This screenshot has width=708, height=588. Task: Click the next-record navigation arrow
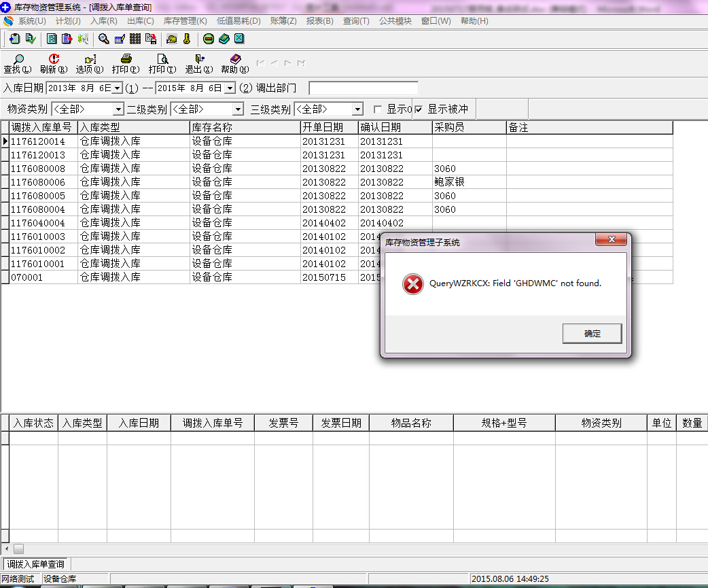click(x=287, y=63)
